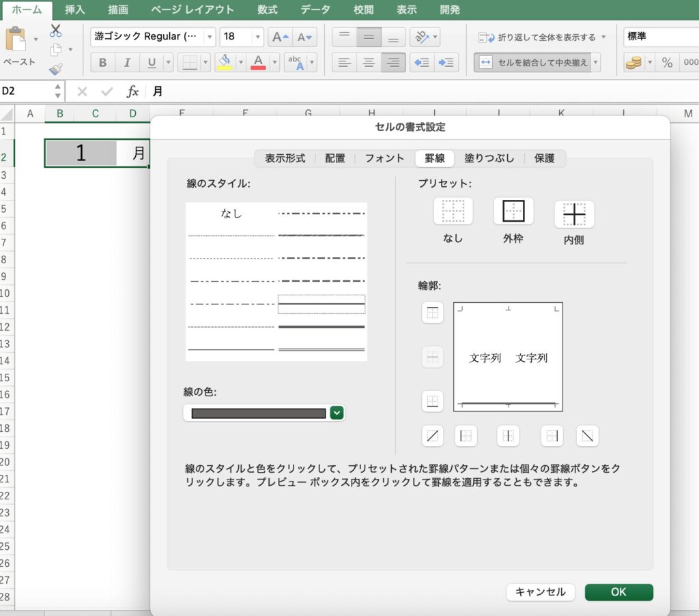Click the red font color A icon
This screenshot has height=616, width=699.
[258, 62]
